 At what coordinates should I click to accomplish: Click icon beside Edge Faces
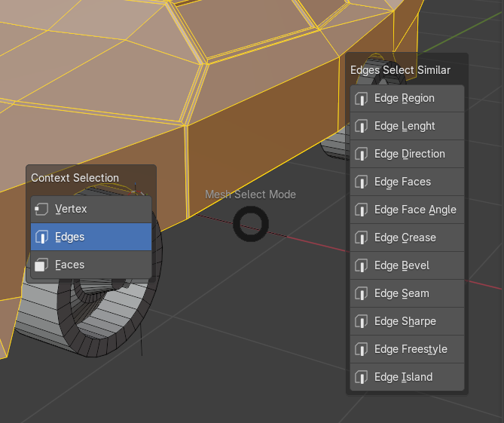click(x=361, y=182)
